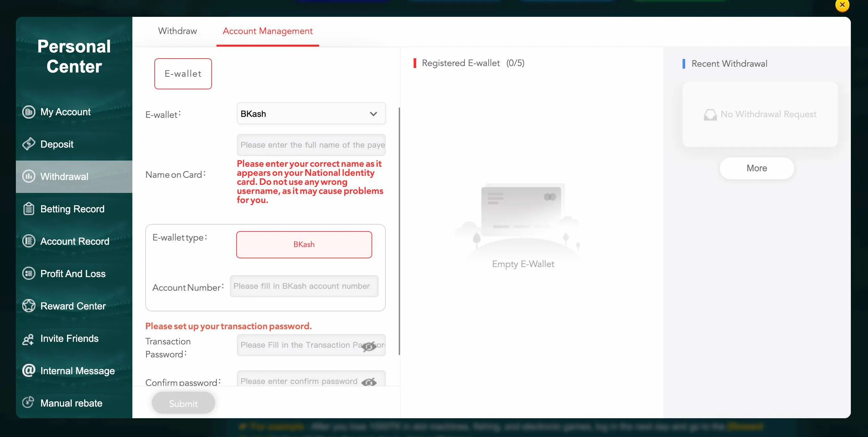This screenshot has width=868, height=437.
Task: Focus the payee full name input field
Action: [x=311, y=145]
